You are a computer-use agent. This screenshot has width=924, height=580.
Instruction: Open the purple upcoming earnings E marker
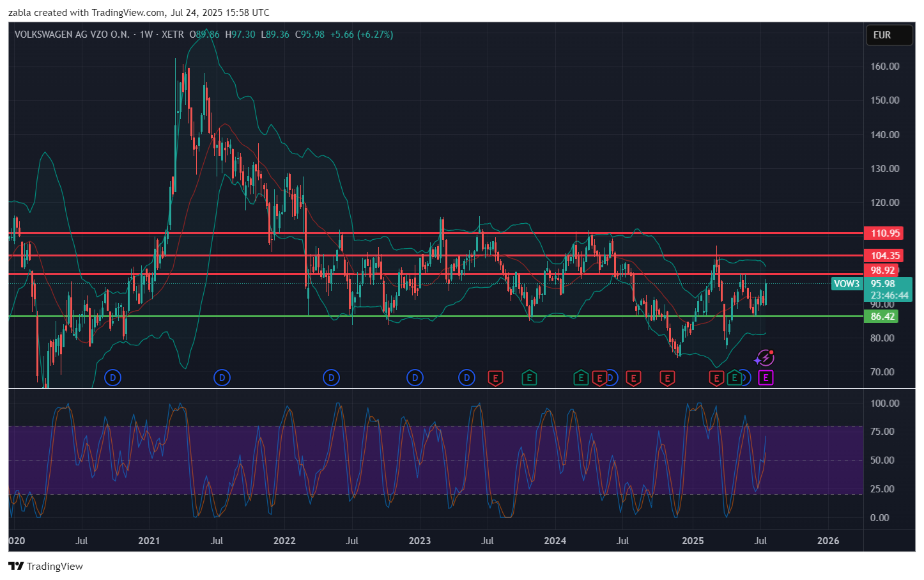(x=766, y=378)
